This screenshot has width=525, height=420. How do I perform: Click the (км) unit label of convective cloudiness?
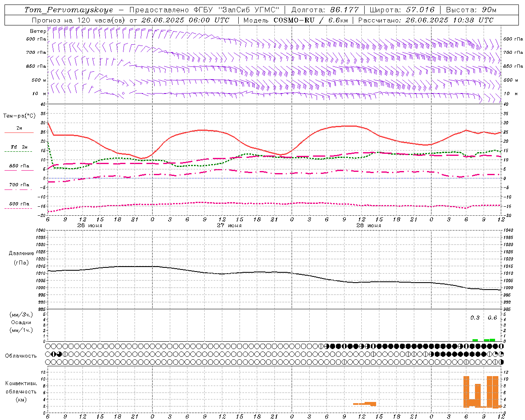click(21, 399)
